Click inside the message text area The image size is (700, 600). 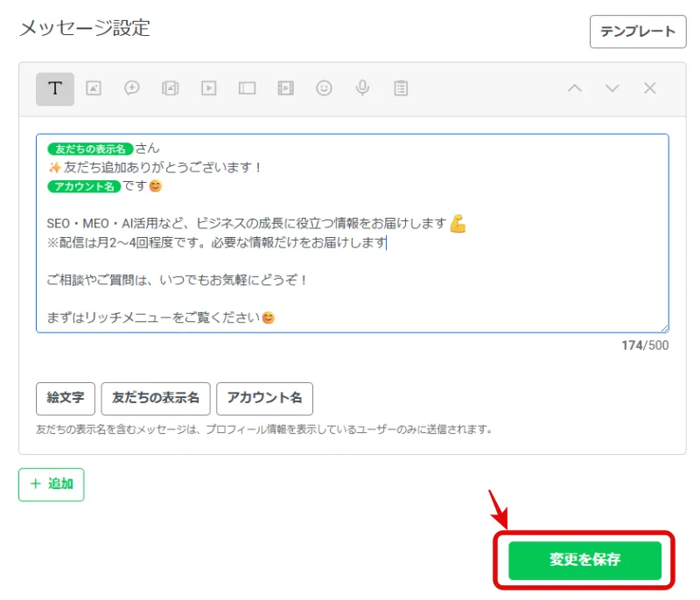pos(353,234)
